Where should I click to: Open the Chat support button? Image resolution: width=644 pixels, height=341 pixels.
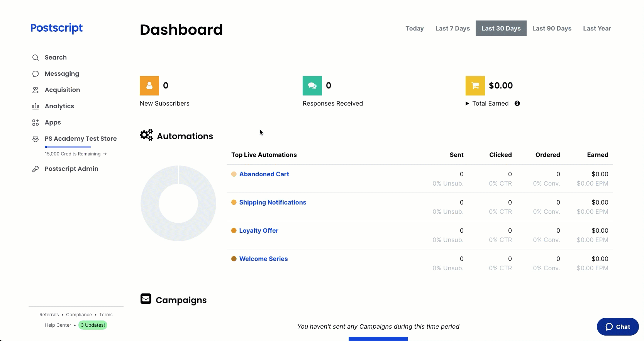click(618, 327)
